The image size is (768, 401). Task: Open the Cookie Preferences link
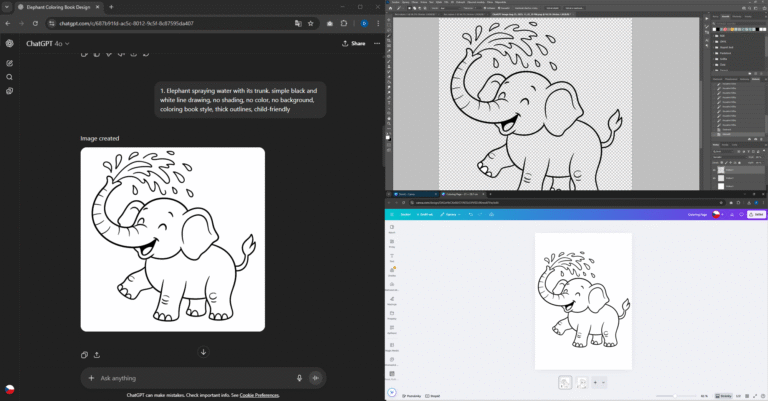click(259, 395)
